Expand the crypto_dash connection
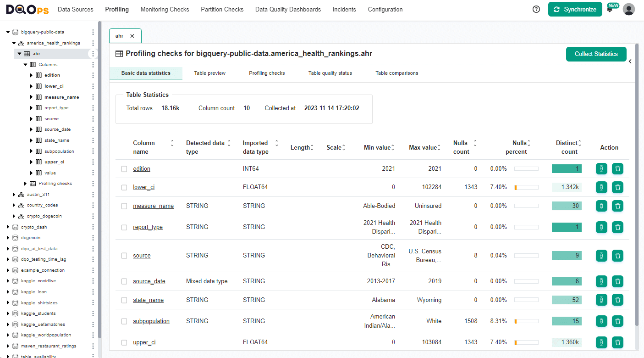The height and width of the screenshot is (358, 644). coord(8,227)
